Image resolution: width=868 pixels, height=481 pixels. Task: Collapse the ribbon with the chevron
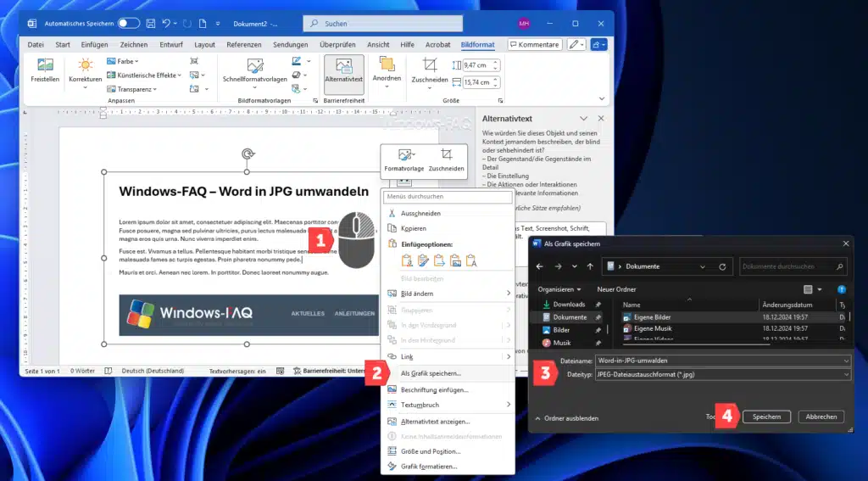[x=602, y=98]
